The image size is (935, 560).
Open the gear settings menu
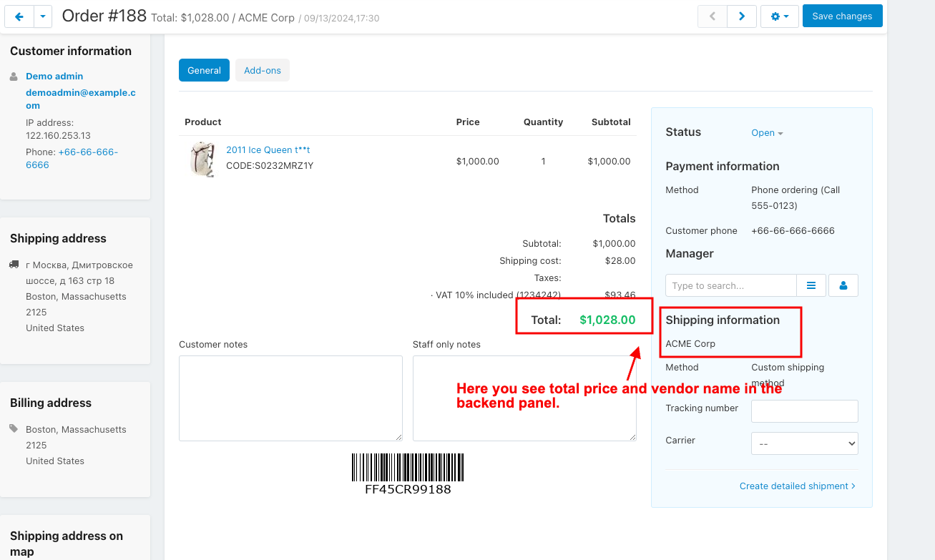779,16
